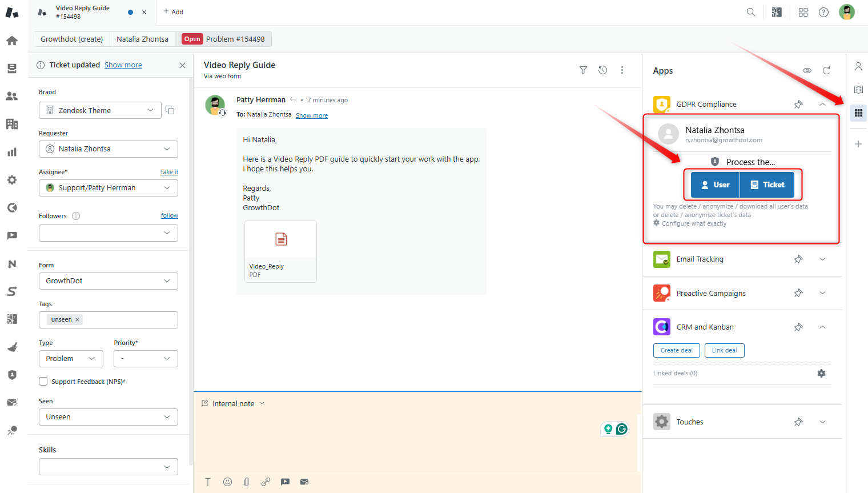Open the products grid icon in header
The height and width of the screenshot is (493, 868).
click(803, 12)
